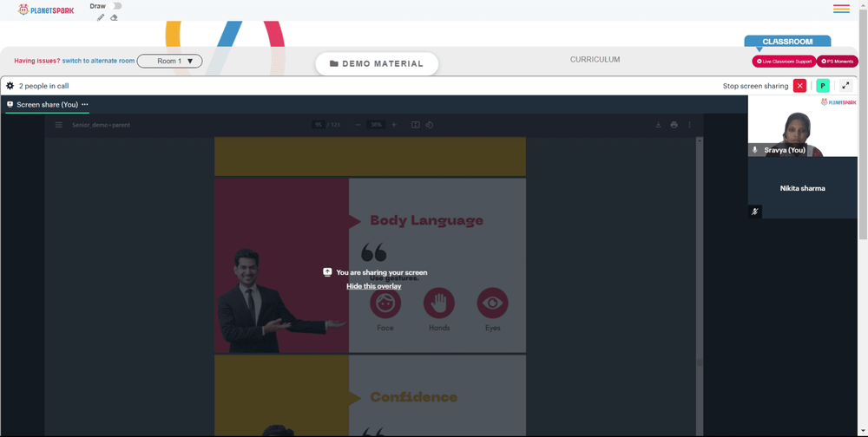Open call settings gear icon

[x=10, y=86]
